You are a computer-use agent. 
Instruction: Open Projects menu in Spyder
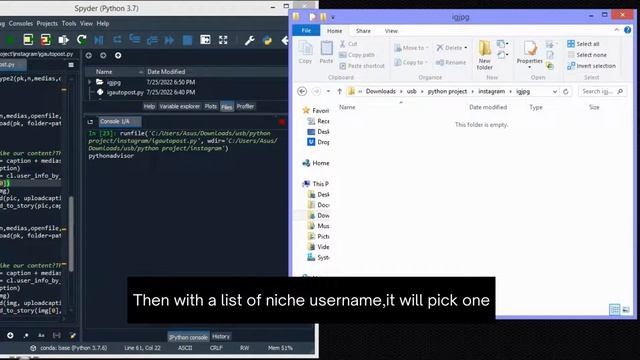[47, 24]
